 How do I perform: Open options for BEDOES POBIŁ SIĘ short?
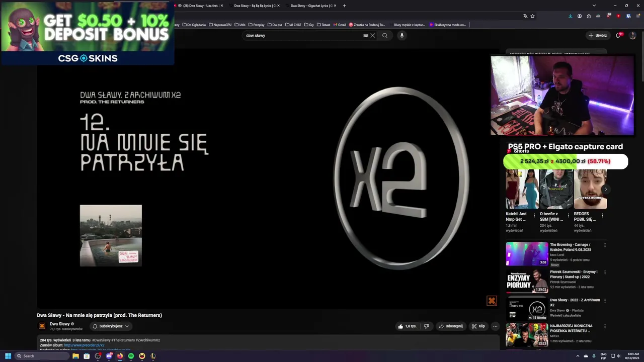[602, 216]
